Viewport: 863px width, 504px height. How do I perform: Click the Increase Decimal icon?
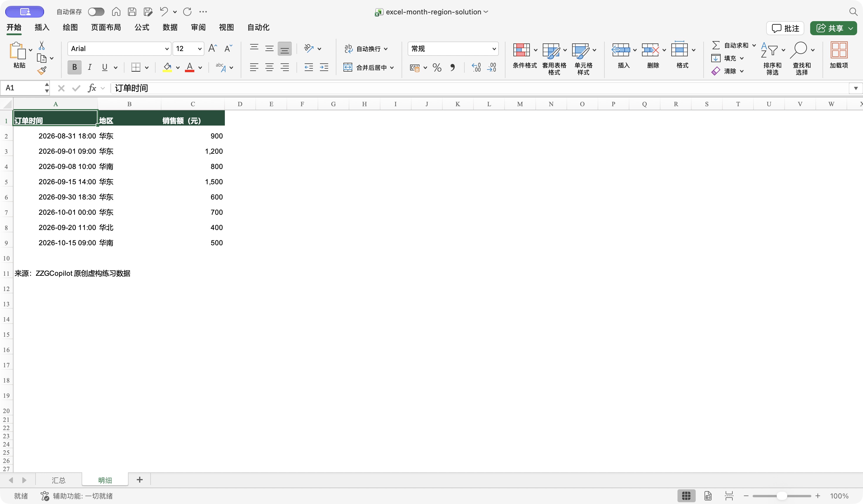476,67
